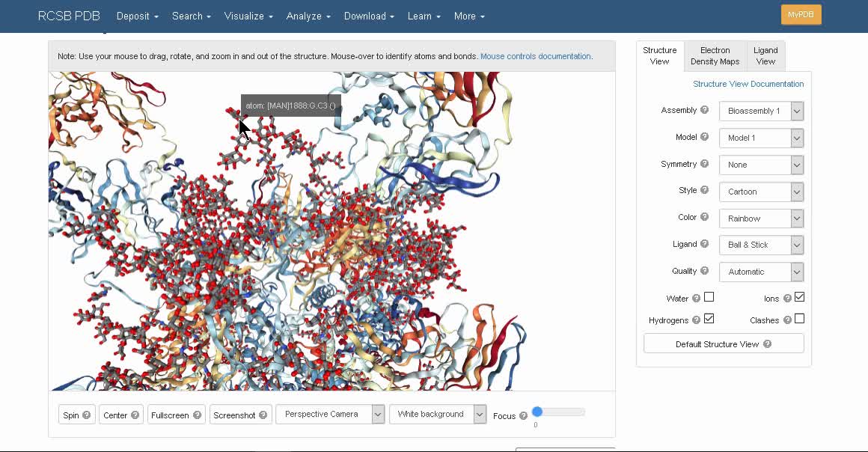Uncheck the Ions checkbox

pos(799,297)
